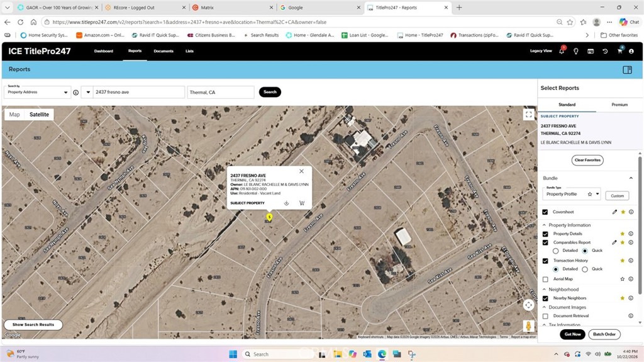Toggle the side panel layout icon
Viewport: 644px width, 362px height.
(x=627, y=69)
